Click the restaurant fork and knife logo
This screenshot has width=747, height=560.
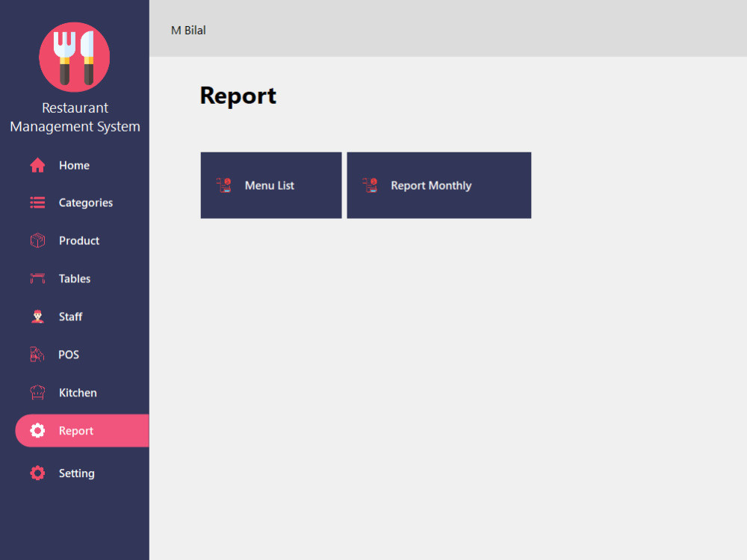tap(74, 57)
